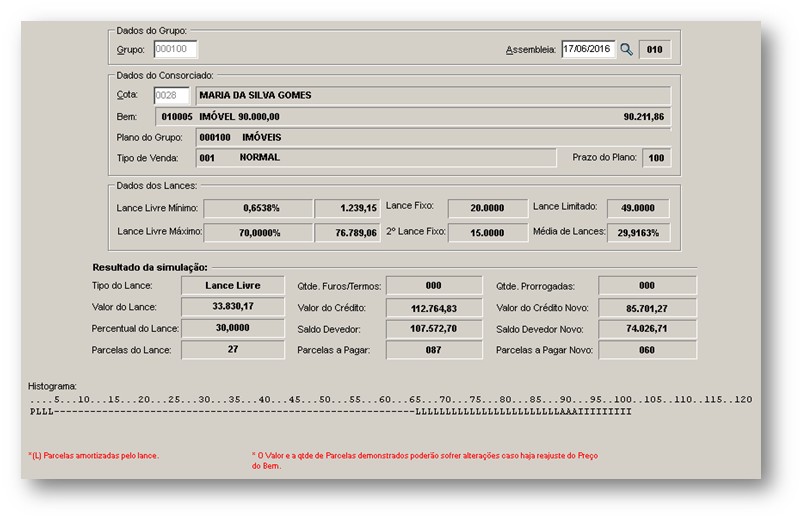
Task: Click the Valor do Lance value 33.830,17
Action: click(233, 306)
